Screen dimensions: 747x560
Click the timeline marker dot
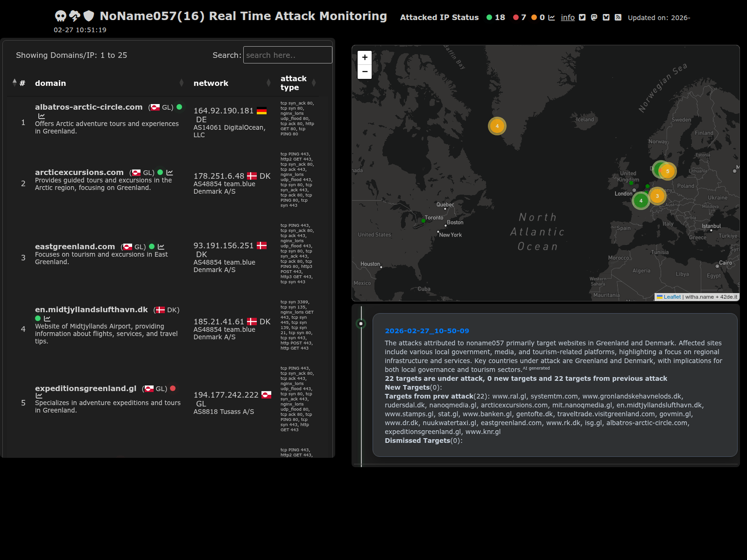click(361, 323)
